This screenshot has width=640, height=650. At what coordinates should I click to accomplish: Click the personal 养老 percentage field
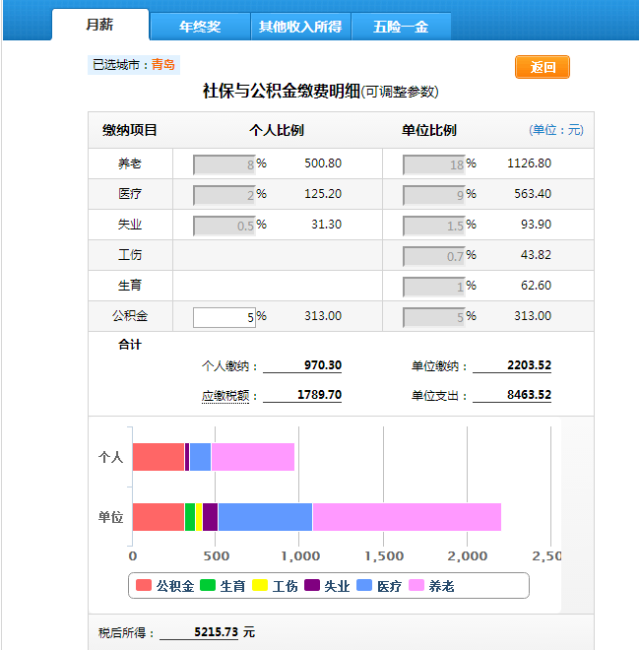point(224,164)
